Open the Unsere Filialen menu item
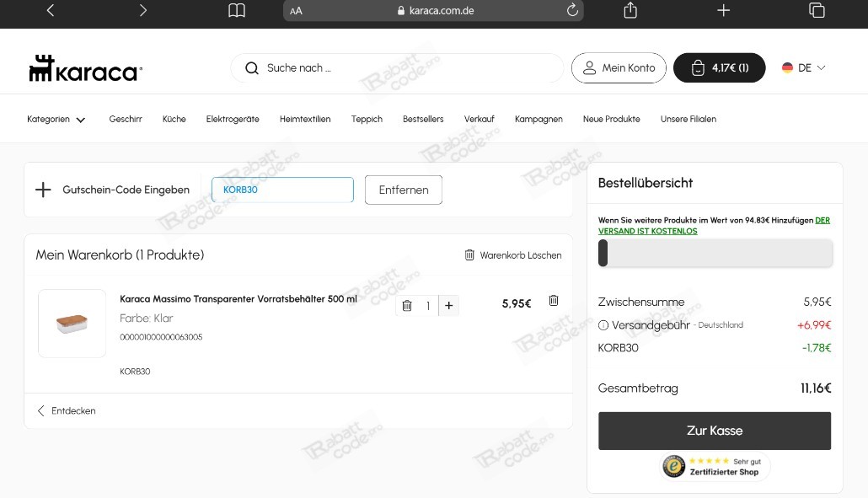 tap(689, 119)
